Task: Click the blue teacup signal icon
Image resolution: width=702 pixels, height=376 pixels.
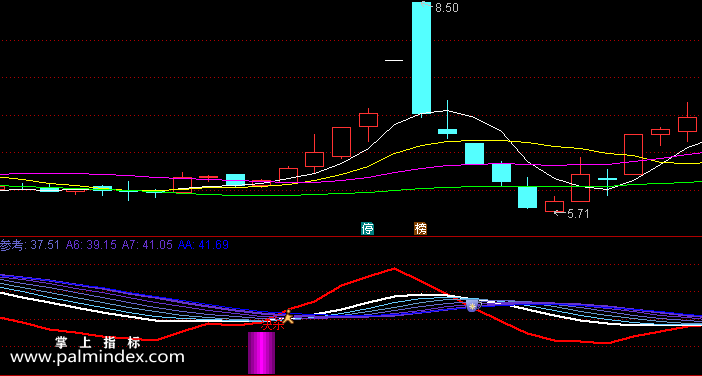Action: (x=473, y=306)
